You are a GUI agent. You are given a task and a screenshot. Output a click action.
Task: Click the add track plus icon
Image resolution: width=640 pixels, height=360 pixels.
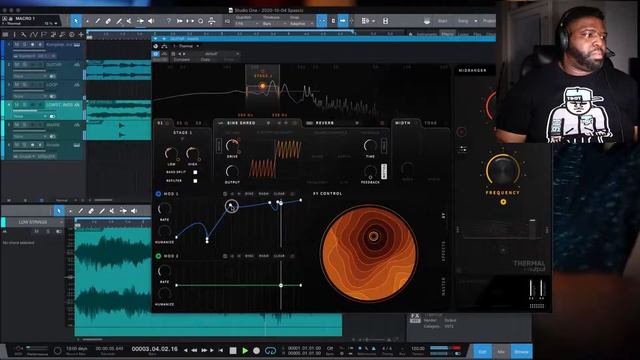click(x=81, y=35)
